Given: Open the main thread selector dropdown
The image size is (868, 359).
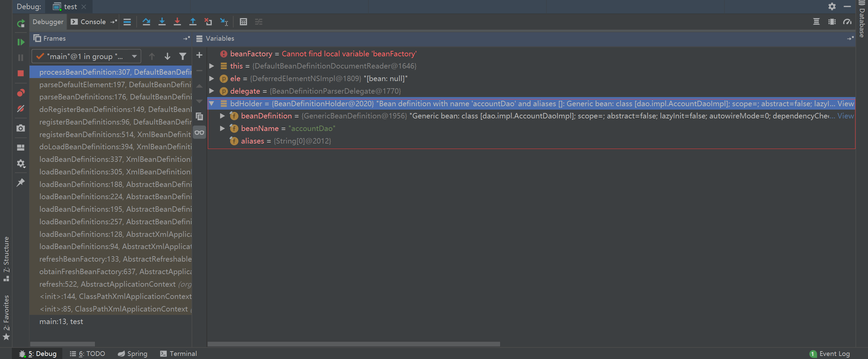Looking at the screenshot, I should click(86, 56).
